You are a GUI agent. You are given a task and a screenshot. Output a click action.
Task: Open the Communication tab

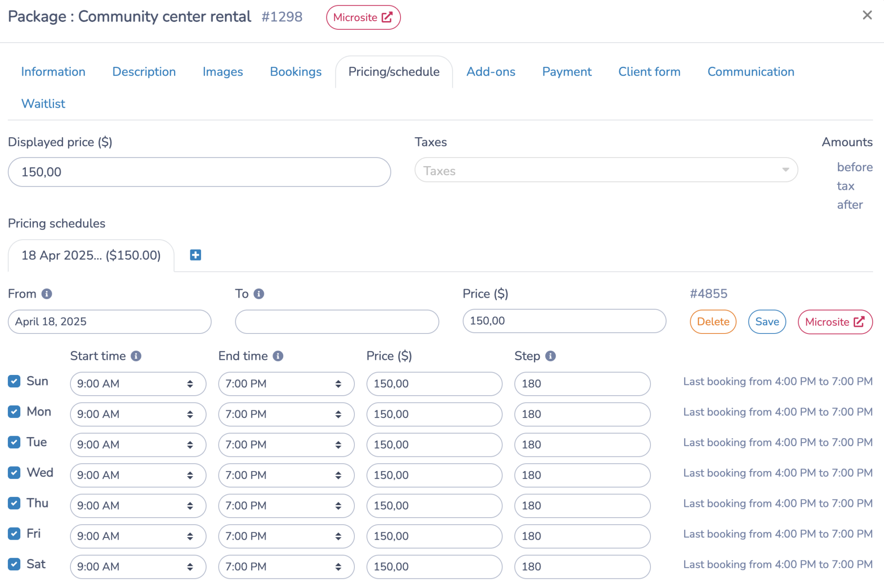click(751, 72)
